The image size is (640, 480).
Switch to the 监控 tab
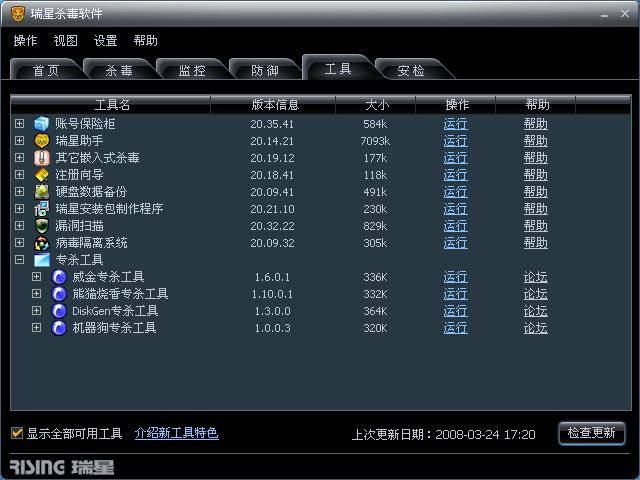[x=192, y=70]
